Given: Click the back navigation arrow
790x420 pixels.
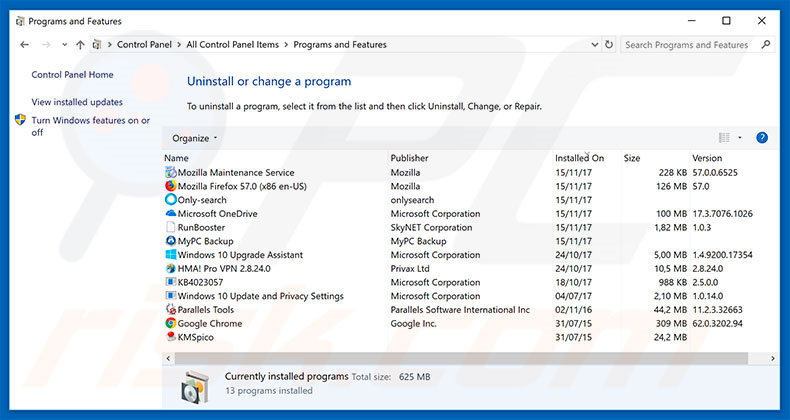Looking at the screenshot, I should [x=25, y=45].
